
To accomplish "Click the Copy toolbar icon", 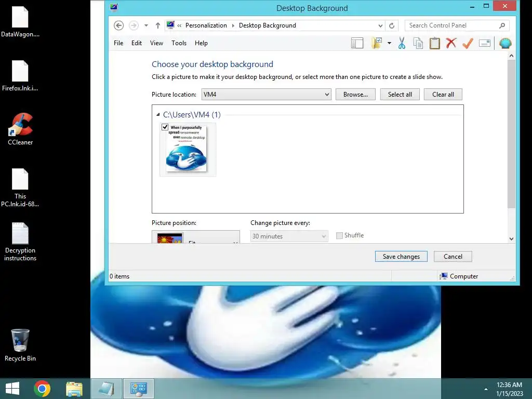I will (x=418, y=43).
